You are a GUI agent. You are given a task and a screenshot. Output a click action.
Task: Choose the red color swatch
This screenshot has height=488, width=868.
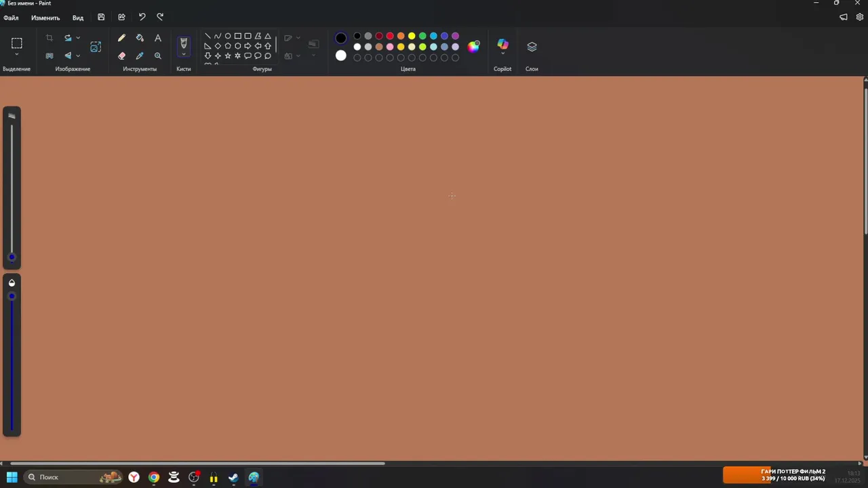coord(390,36)
